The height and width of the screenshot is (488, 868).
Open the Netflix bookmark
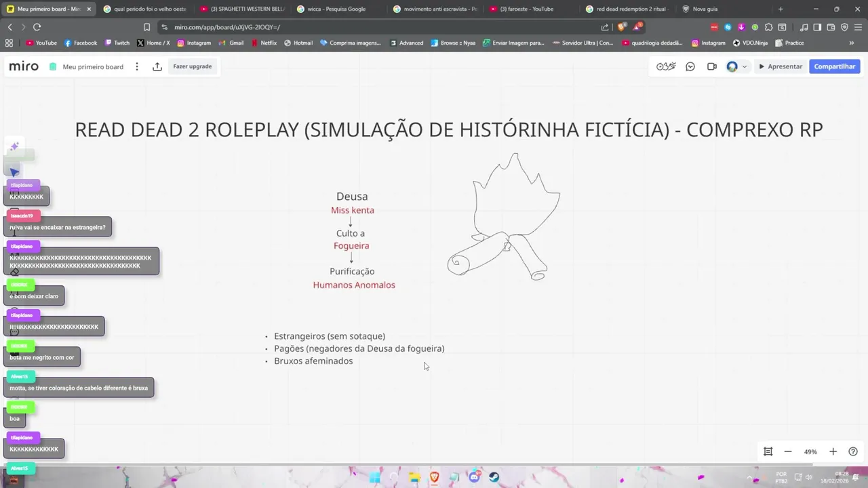[x=264, y=43]
